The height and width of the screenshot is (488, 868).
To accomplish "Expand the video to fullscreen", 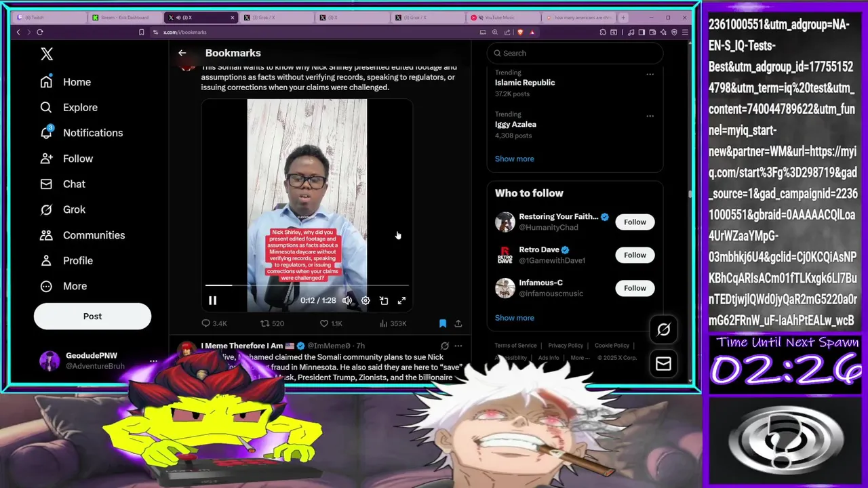I will click(401, 300).
